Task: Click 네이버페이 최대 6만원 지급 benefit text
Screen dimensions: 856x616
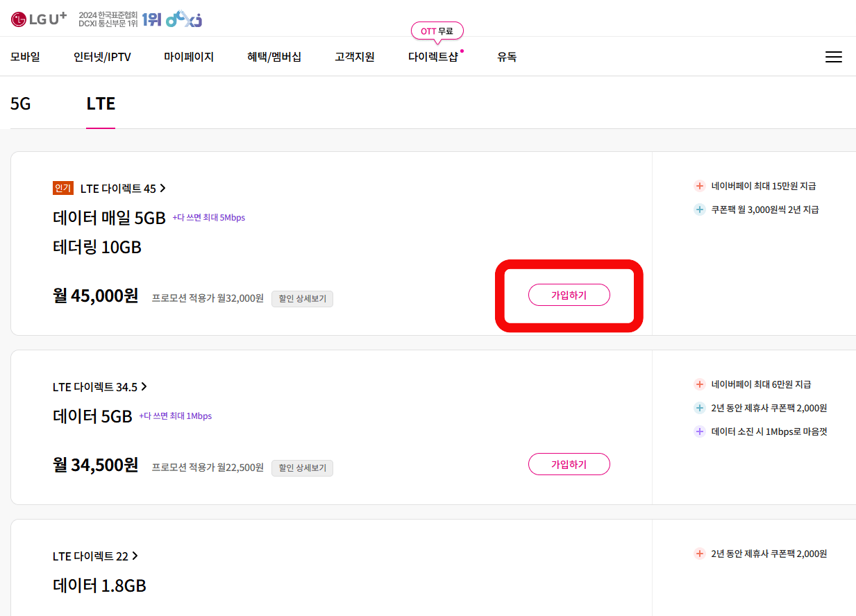Action: pyautogui.click(x=762, y=384)
